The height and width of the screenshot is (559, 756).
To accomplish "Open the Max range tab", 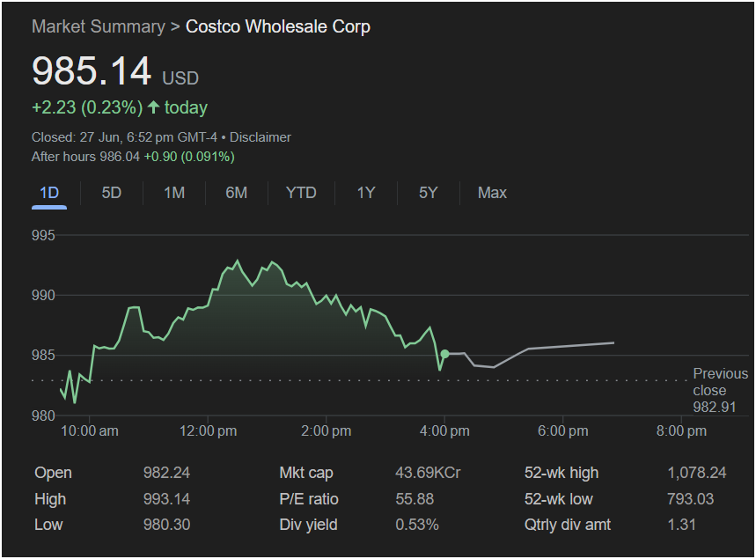I will [x=492, y=193].
